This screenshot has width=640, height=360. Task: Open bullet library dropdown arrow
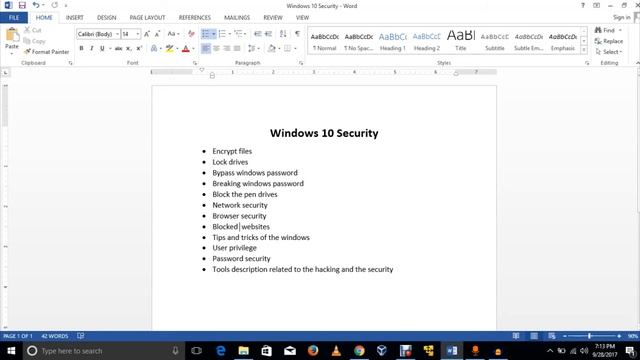[213, 34]
